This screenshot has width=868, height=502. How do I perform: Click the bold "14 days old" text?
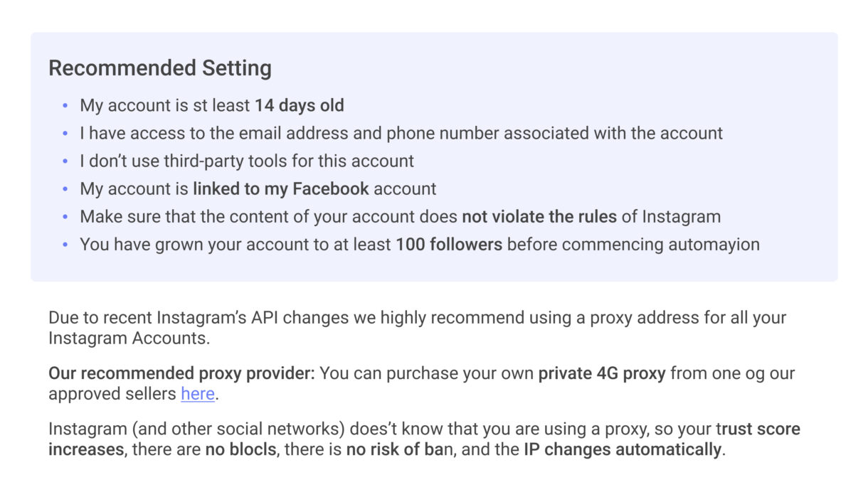tap(300, 106)
